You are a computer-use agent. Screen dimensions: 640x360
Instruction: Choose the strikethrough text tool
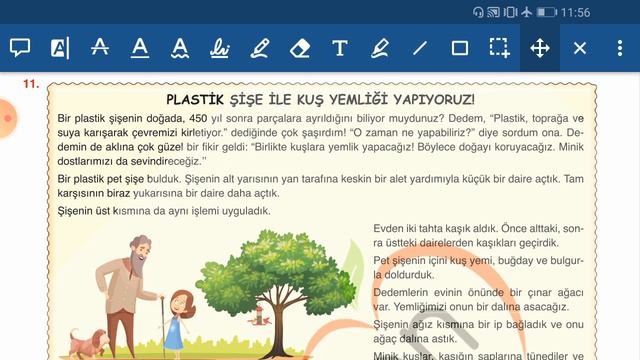click(100, 47)
